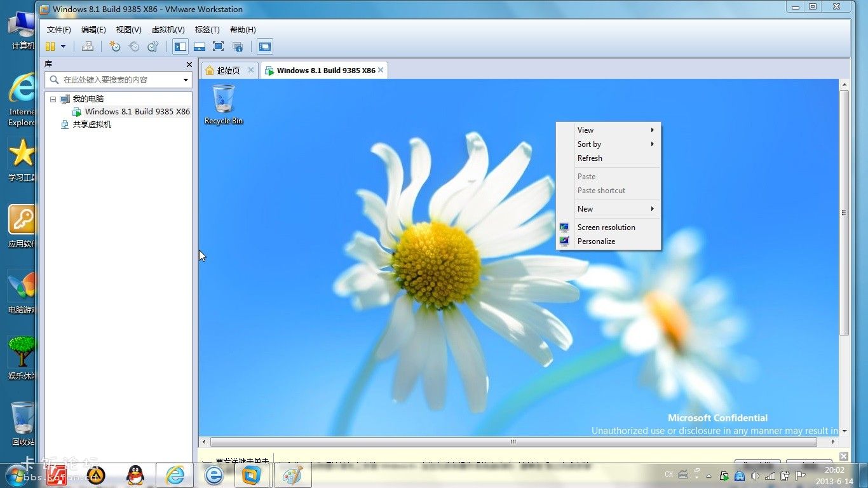
Task: Expand Sort by in the context menu
Action: tap(609, 144)
